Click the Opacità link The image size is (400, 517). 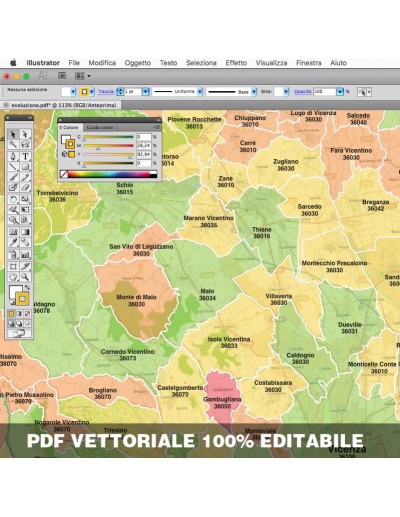point(303,91)
